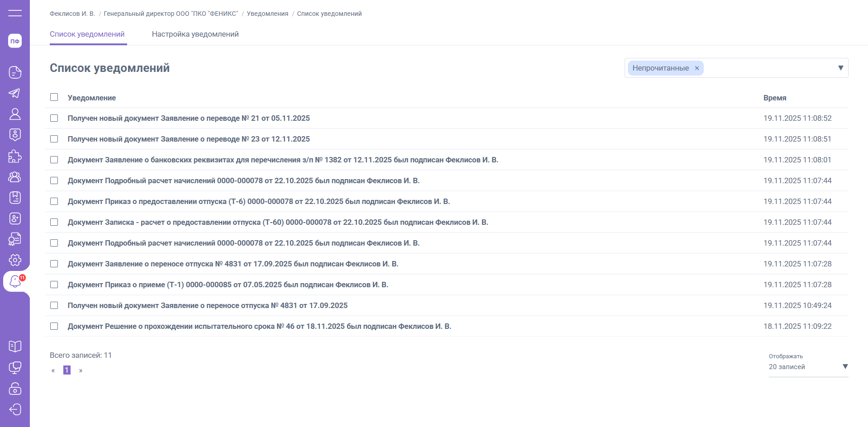
Task: Select the checkbox for Приказ о приеме (Т-1) notification
Action: pyautogui.click(x=54, y=285)
